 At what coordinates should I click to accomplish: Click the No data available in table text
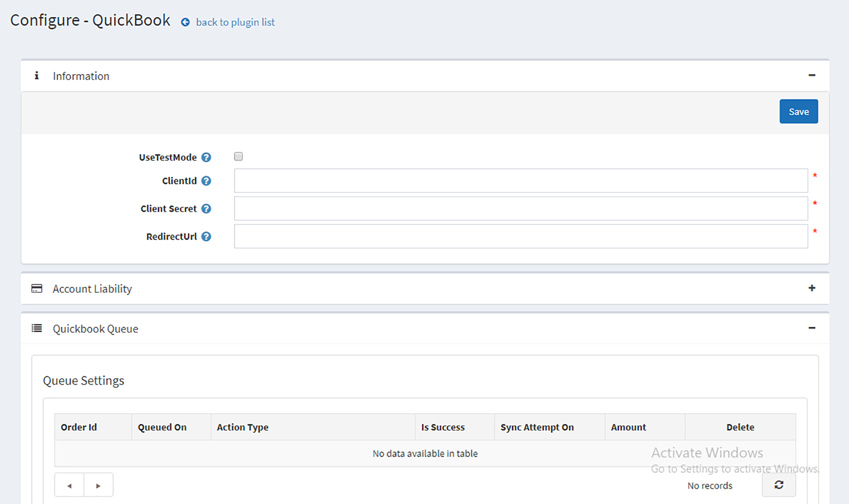click(425, 453)
